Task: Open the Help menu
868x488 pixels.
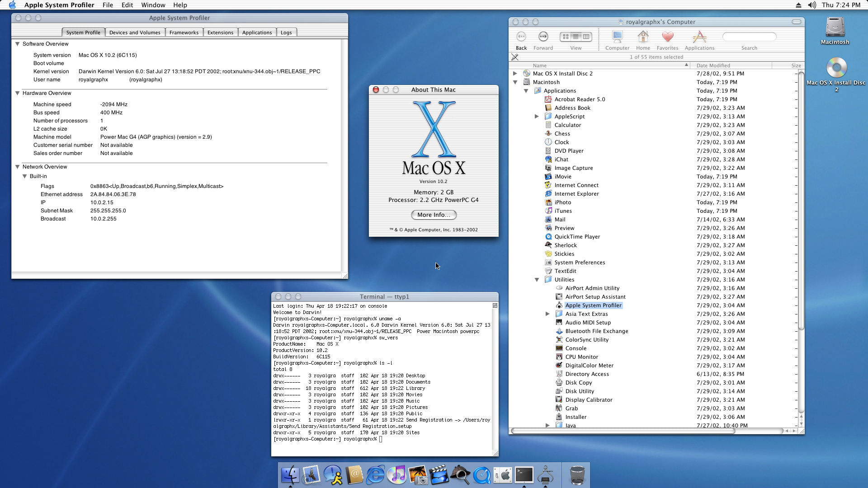Action: [x=180, y=5]
